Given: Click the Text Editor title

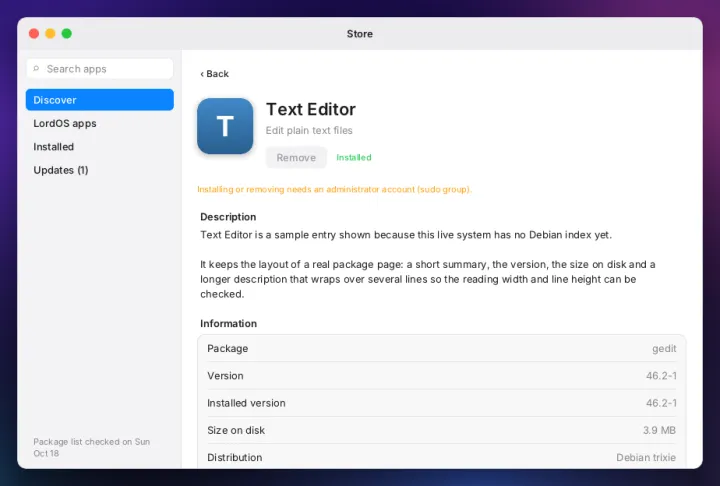Looking at the screenshot, I should point(311,109).
